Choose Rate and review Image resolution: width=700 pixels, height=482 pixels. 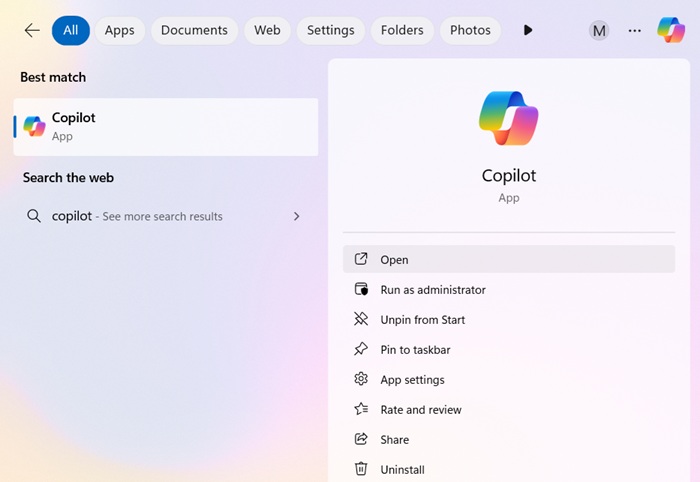click(509, 409)
